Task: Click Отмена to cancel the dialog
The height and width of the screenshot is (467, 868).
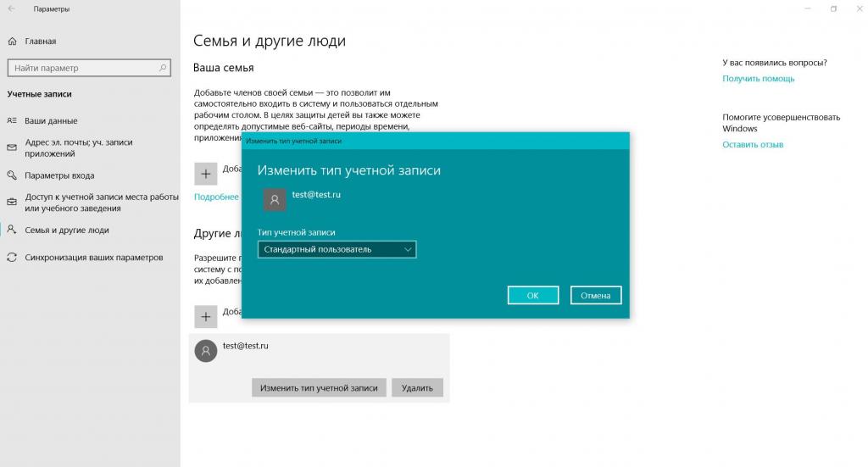Action: click(x=596, y=296)
